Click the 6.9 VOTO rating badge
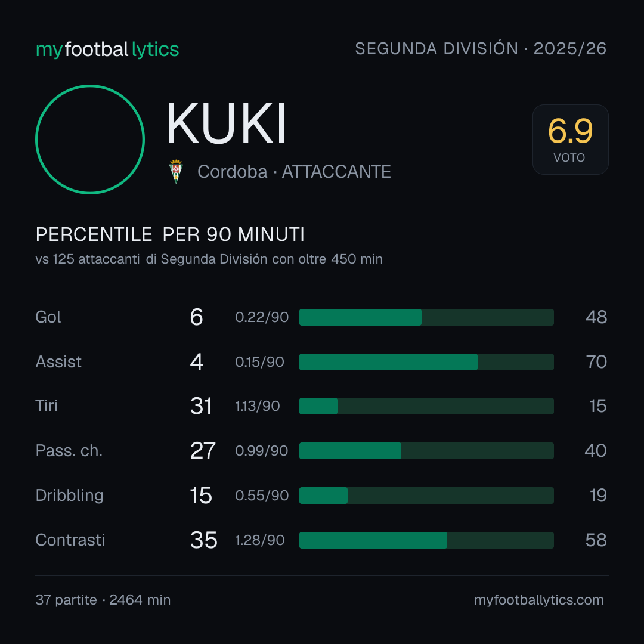This screenshot has height=644, width=644. pos(571,140)
